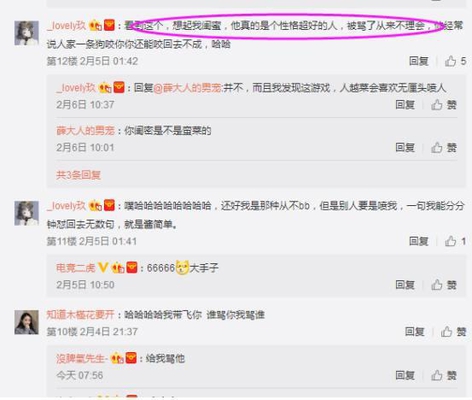Image resolution: width=472 pixels, height=400 pixels.
Task: Reply to 电竞二虎's 66666 comment
Action: (405, 285)
